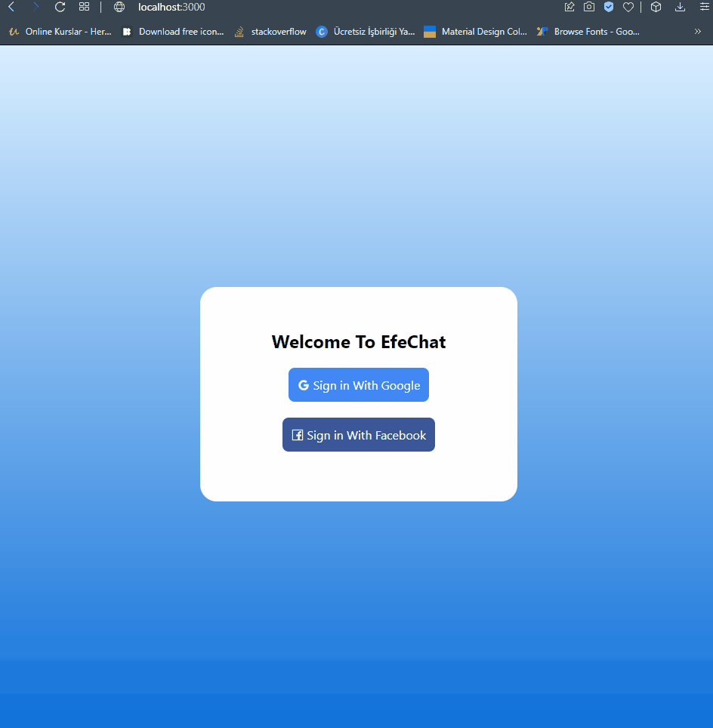This screenshot has height=728, width=713.
Task: Open stackoverflow bookmark
Action: pos(270,32)
